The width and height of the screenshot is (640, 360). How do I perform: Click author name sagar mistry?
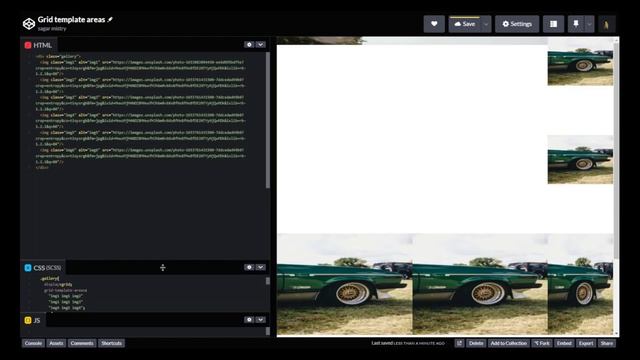pyautogui.click(x=52, y=29)
